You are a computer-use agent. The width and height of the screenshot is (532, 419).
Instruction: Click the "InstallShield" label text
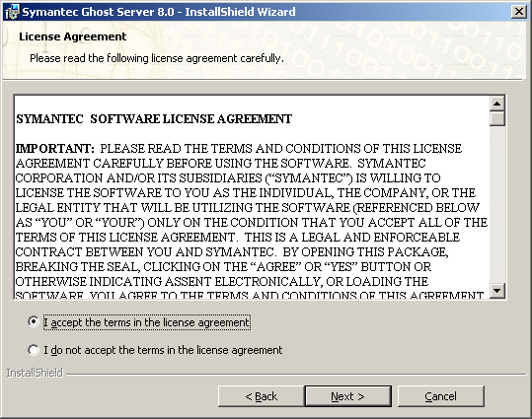point(35,373)
